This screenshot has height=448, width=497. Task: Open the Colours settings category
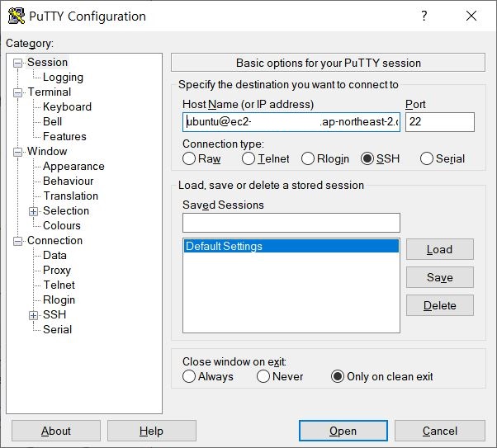click(62, 226)
